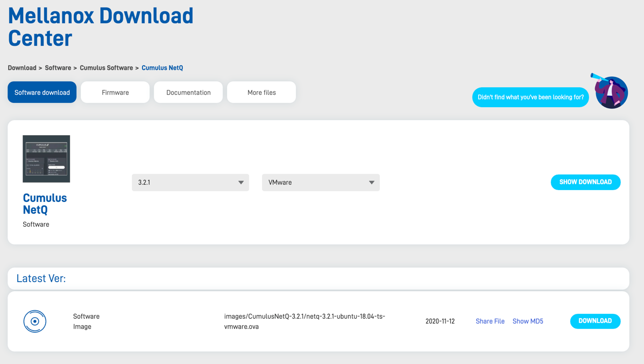The height and width of the screenshot is (364, 644).
Task: Switch to the Firmware tab
Action: pyautogui.click(x=115, y=93)
